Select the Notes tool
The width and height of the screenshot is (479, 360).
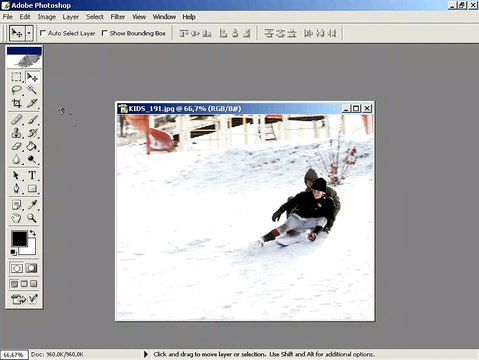pyautogui.click(x=16, y=205)
